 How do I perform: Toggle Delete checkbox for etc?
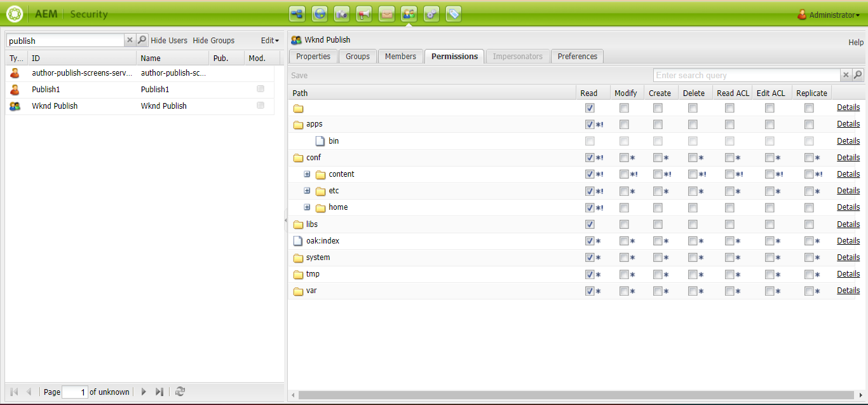[x=693, y=191]
